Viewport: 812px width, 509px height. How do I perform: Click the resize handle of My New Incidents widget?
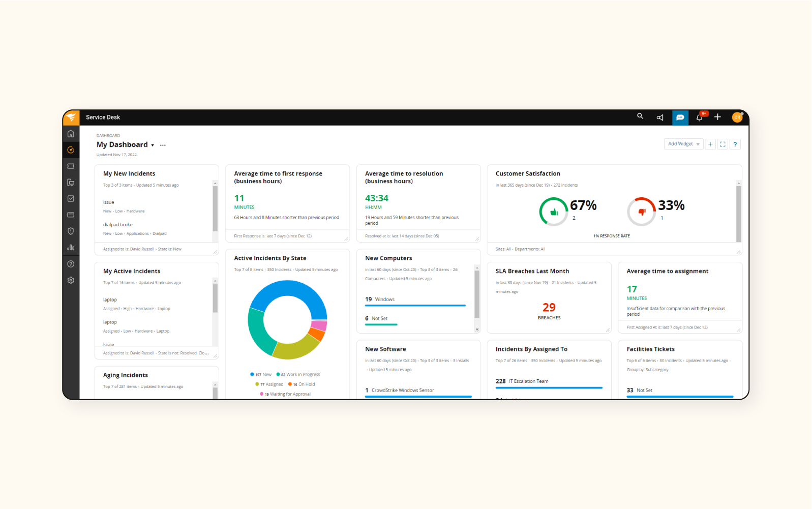click(x=215, y=252)
